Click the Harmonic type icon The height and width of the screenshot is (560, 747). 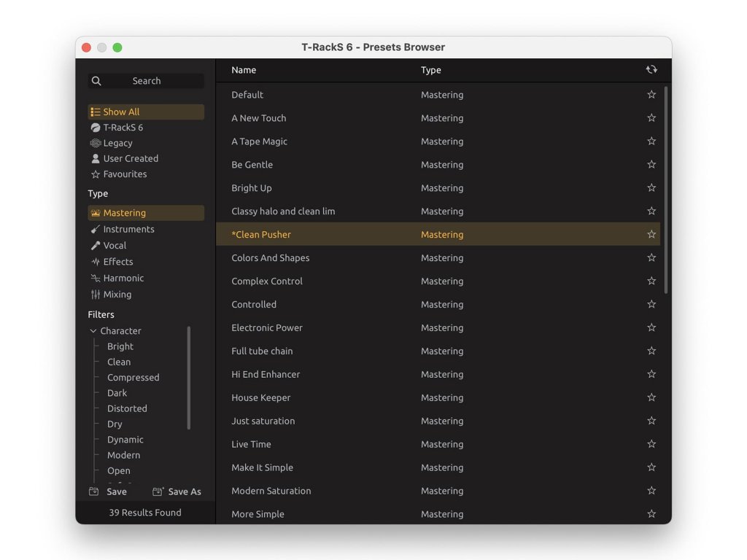96,279
